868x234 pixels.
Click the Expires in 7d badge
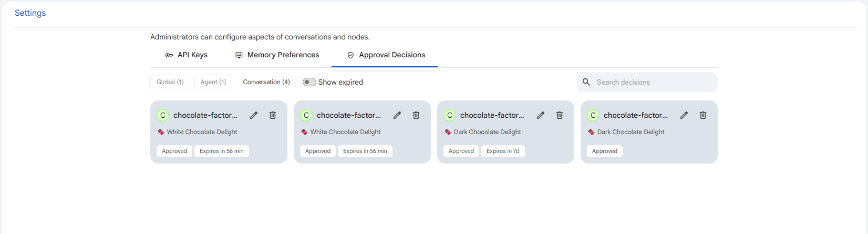pyautogui.click(x=503, y=151)
